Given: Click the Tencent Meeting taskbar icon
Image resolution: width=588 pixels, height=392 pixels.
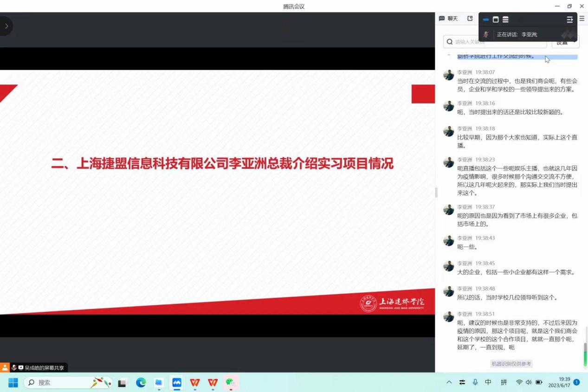Looking at the screenshot, I should click(177, 383).
